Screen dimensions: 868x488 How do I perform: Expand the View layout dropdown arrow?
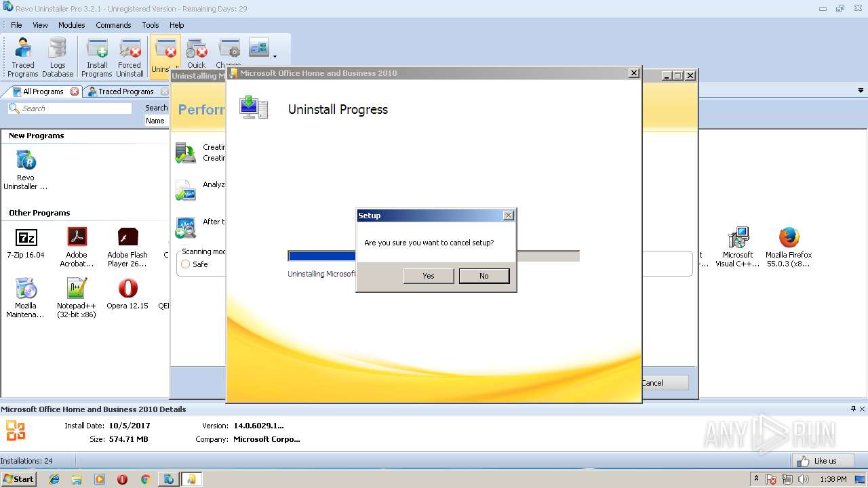[x=275, y=56]
